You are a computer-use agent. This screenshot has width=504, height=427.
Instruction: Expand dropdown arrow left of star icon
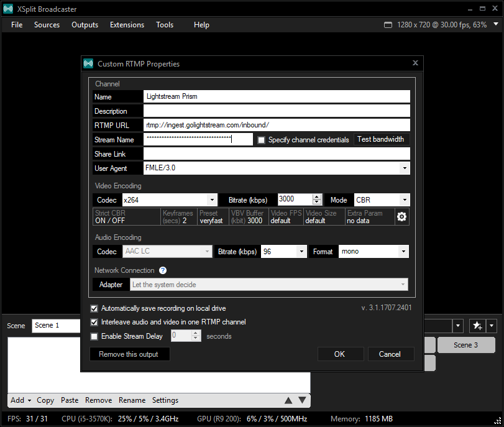[x=458, y=326]
